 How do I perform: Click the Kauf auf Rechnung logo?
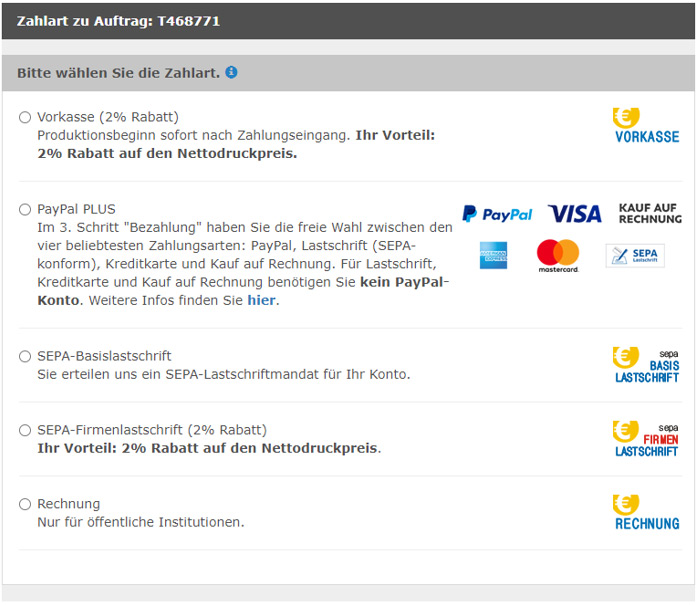pyautogui.click(x=650, y=213)
